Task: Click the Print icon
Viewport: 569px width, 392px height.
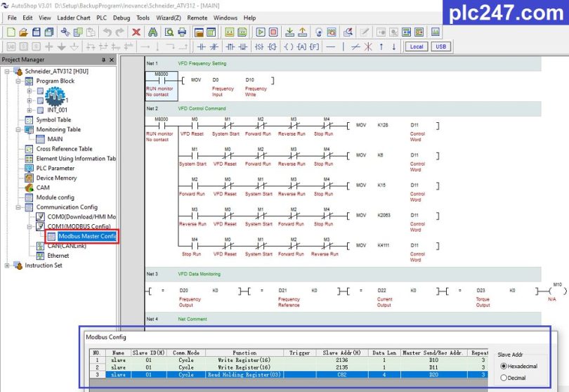Action: tap(182, 32)
